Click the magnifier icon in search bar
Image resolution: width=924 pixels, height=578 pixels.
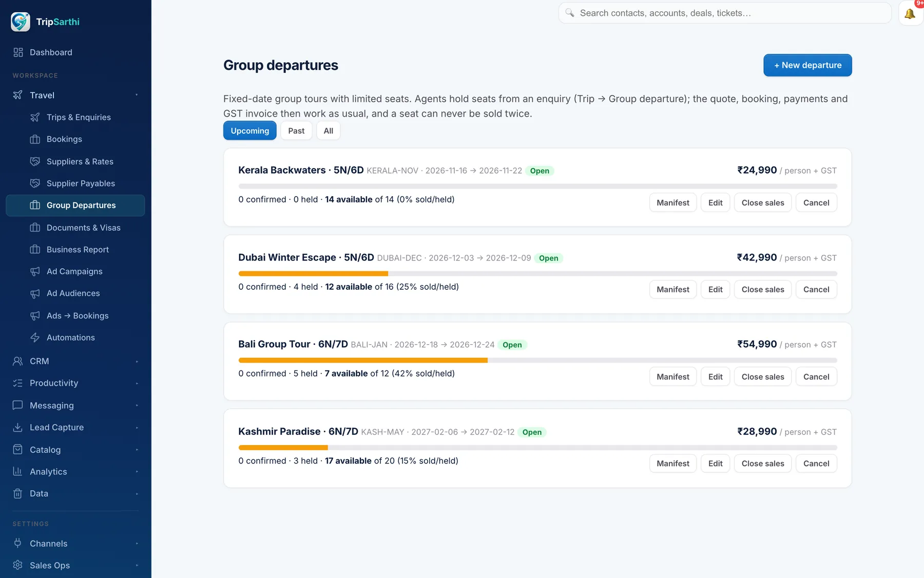pyautogui.click(x=570, y=13)
